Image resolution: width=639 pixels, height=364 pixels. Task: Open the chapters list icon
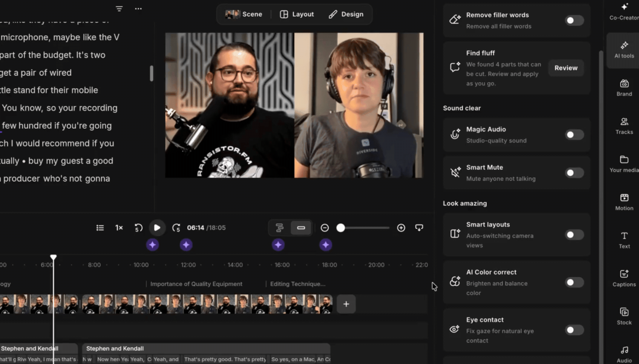click(x=100, y=228)
